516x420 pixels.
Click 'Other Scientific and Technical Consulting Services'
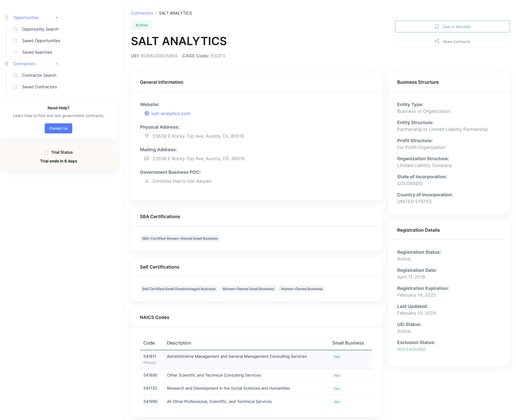point(214,375)
